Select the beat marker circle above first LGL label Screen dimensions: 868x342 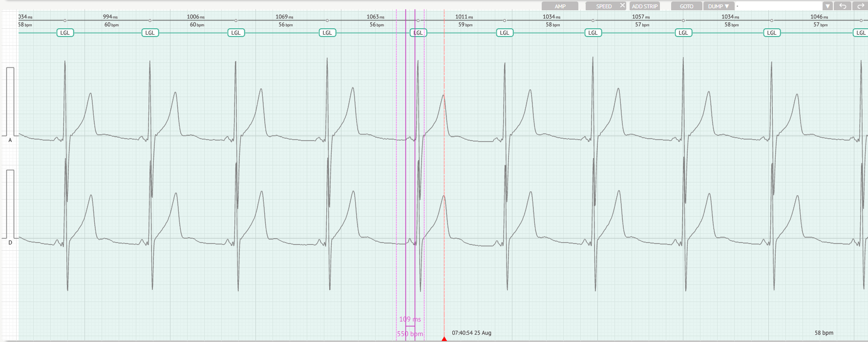[x=65, y=20]
